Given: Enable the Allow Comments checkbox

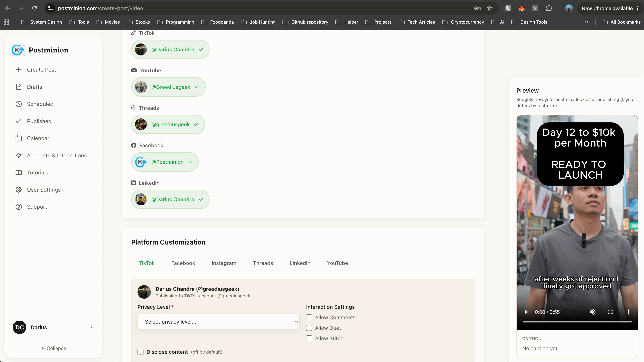Looking at the screenshot, I should point(309,318).
